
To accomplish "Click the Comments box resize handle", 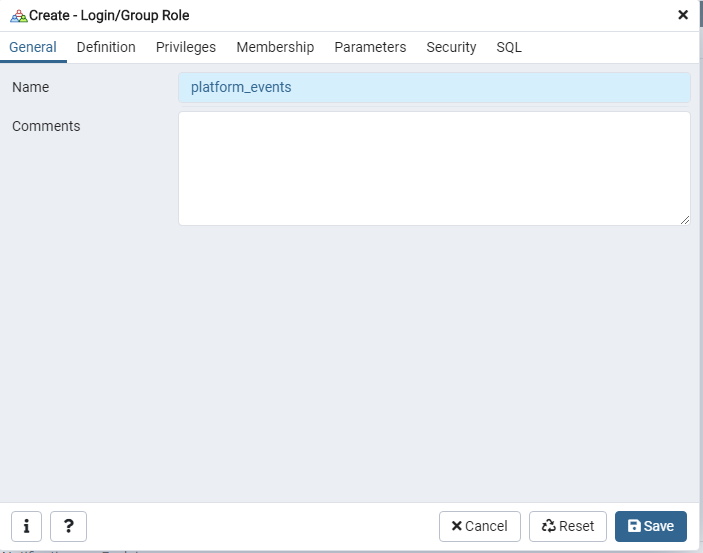I will (685, 220).
